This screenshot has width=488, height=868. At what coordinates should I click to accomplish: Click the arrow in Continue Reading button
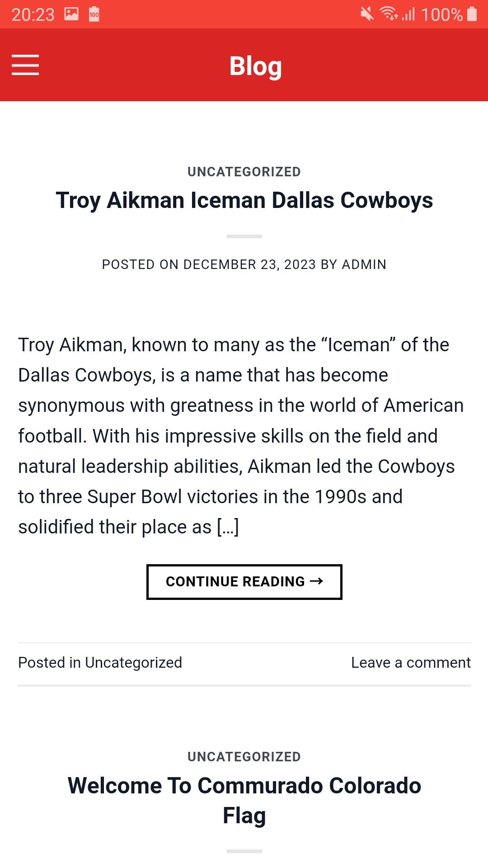tap(317, 581)
